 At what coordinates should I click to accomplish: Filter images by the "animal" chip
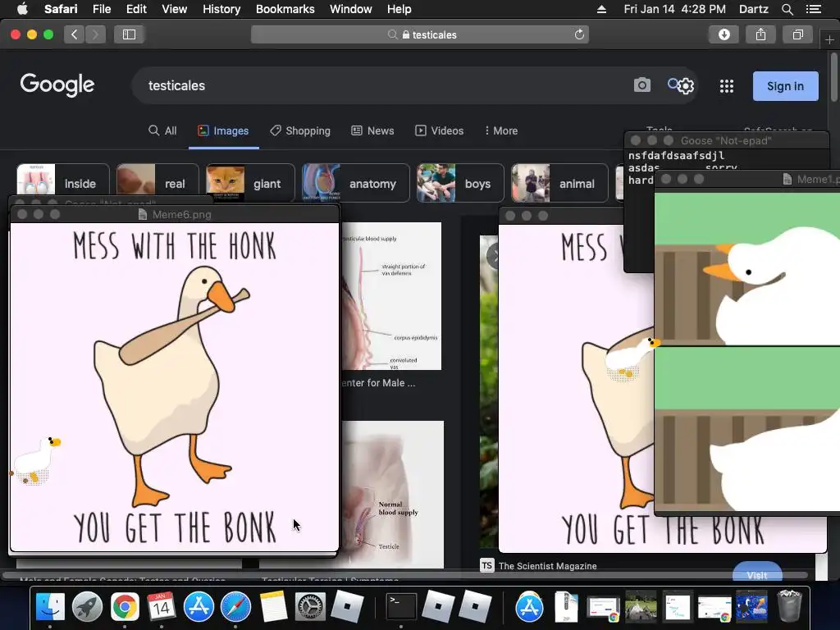click(x=559, y=183)
